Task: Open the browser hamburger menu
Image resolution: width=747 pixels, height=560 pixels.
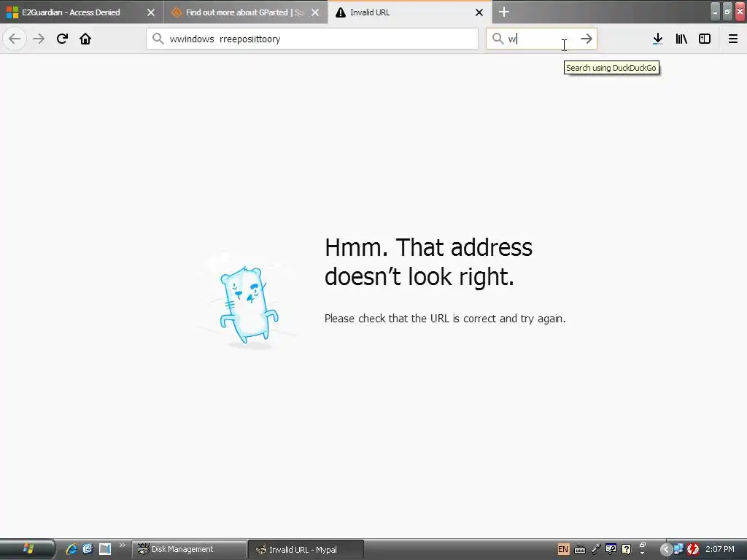Action: point(733,39)
